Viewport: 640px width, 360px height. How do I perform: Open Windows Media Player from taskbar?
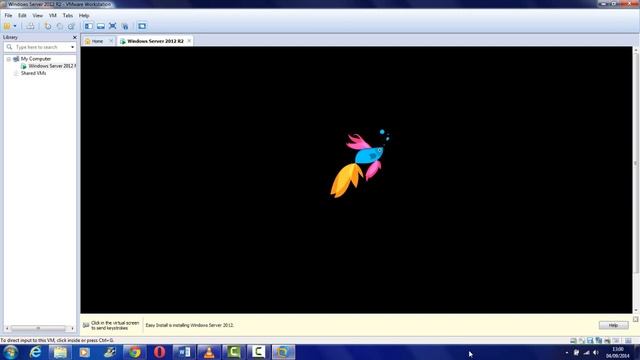[84, 352]
